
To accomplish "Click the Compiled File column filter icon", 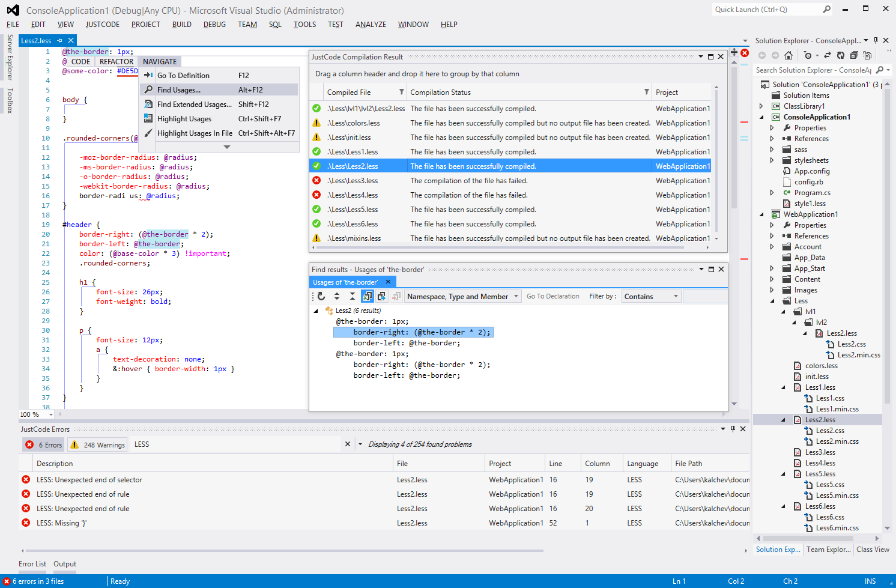I will (402, 92).
